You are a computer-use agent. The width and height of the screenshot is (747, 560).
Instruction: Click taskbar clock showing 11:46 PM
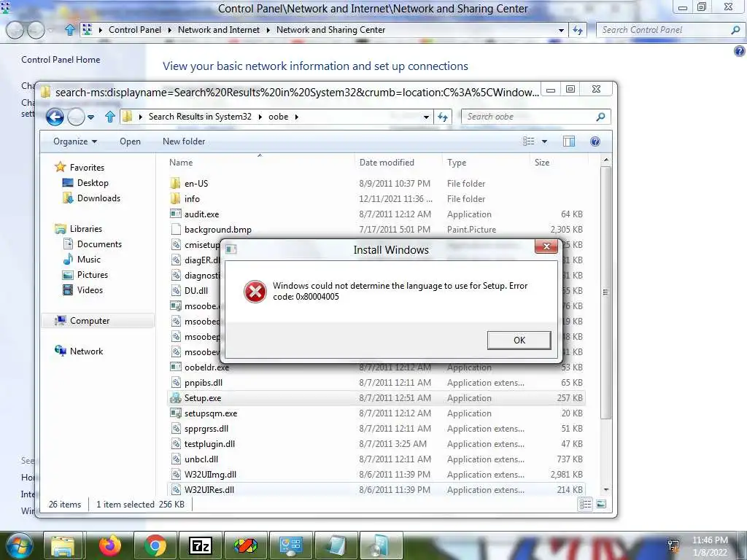coord(710,545)
